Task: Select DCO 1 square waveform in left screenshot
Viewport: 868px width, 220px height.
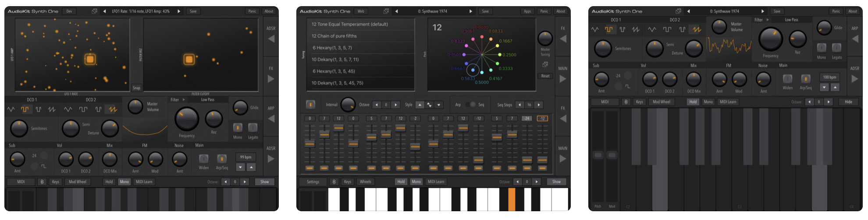Action: [25, 109]
